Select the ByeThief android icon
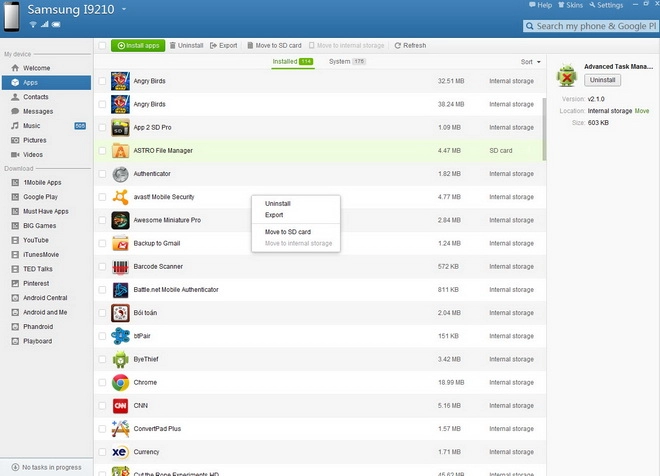660x476 pixels. 120,359
